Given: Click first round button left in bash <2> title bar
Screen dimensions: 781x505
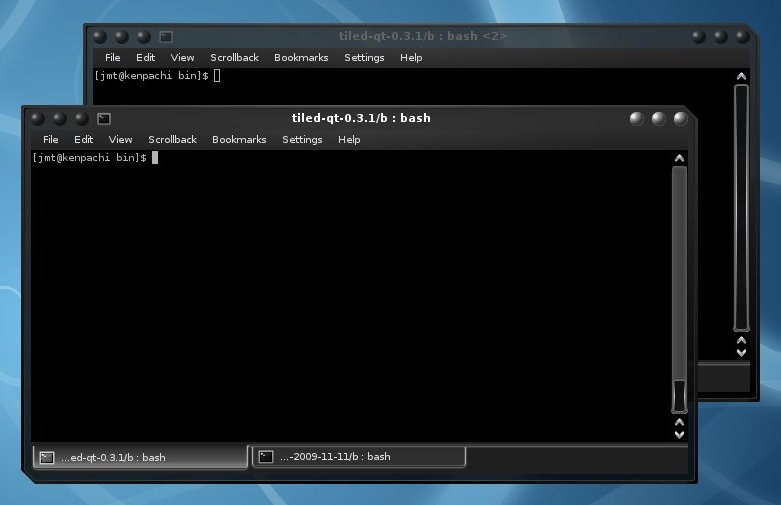Looking at the screenshot, I should tap(100, 36).
